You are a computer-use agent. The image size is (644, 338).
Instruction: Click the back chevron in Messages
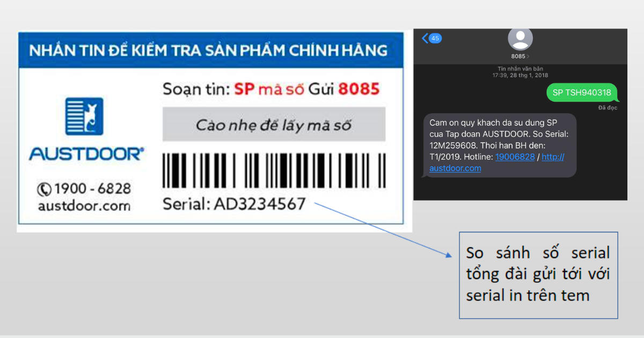423,38
